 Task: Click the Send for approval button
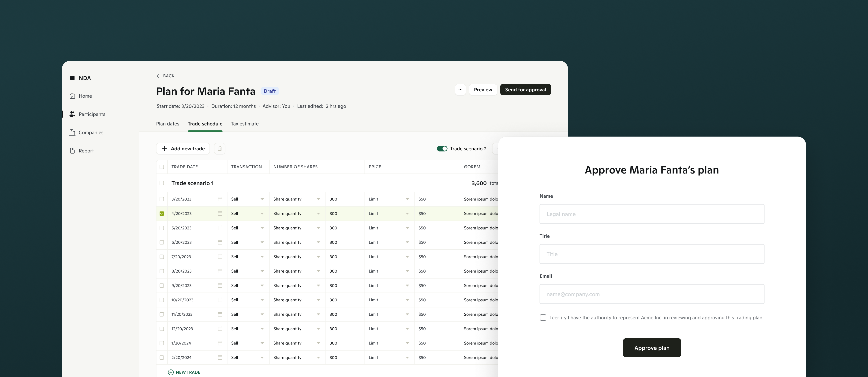point(525,89)
